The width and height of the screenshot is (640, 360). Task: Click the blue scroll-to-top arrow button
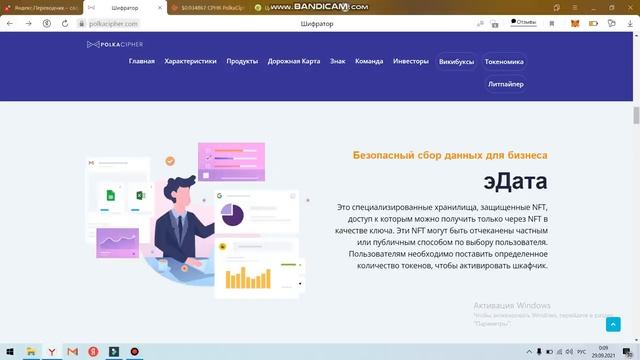(613, 324)
